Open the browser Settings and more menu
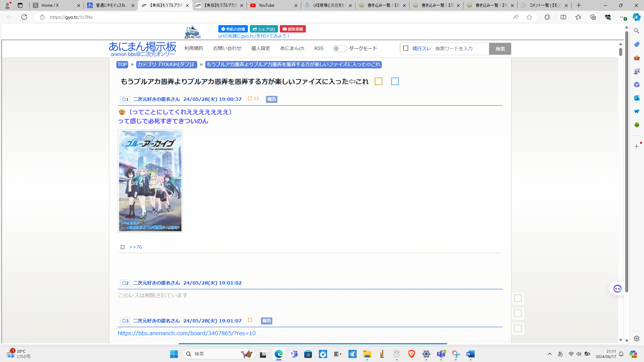The image size is (644, 362). click(x=622, y=17)
